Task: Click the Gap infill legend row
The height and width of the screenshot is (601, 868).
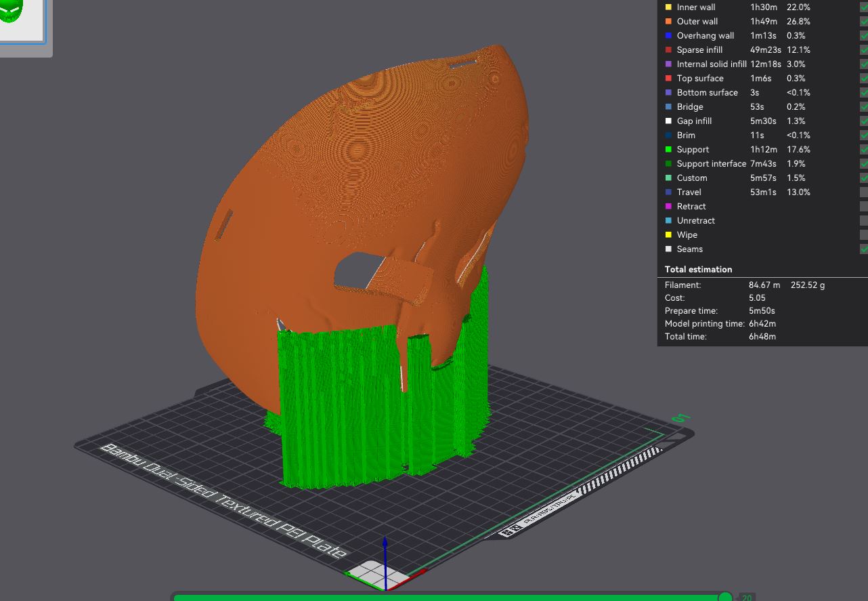Action: (x=694, y=121)
